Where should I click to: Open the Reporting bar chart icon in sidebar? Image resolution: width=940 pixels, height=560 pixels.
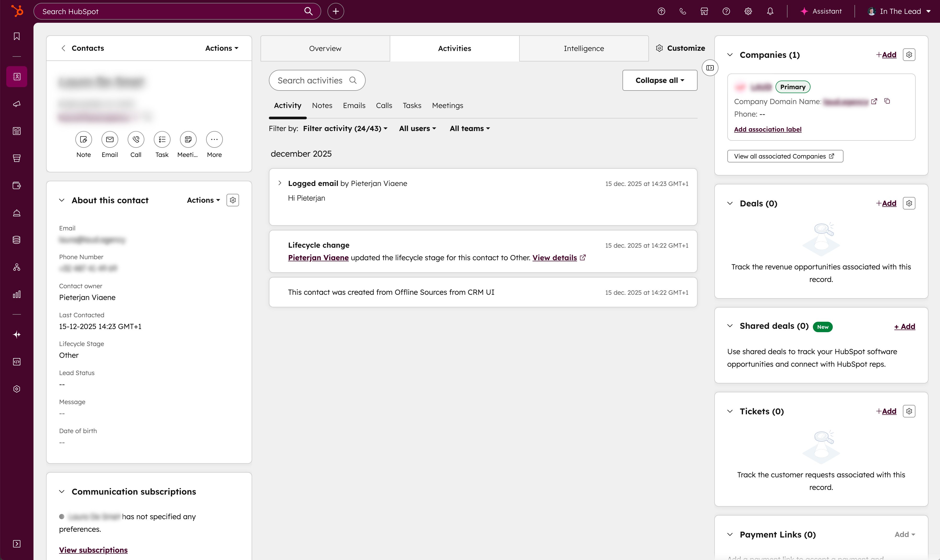(16, 294)
